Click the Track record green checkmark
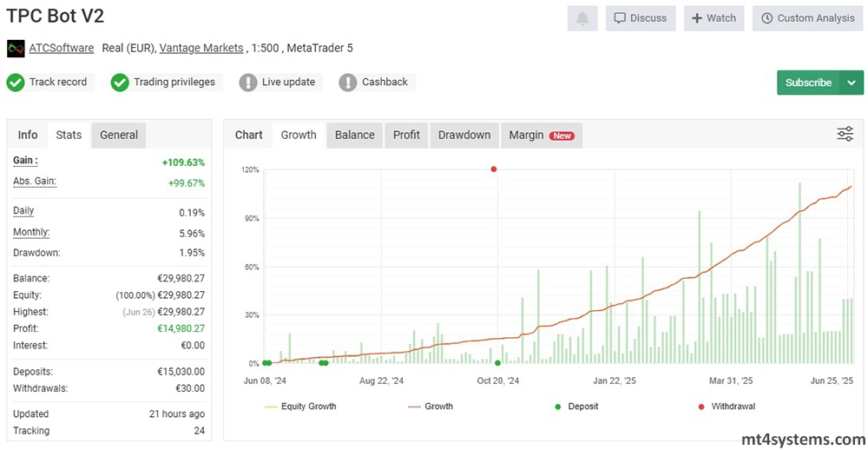 coord(16,83)
